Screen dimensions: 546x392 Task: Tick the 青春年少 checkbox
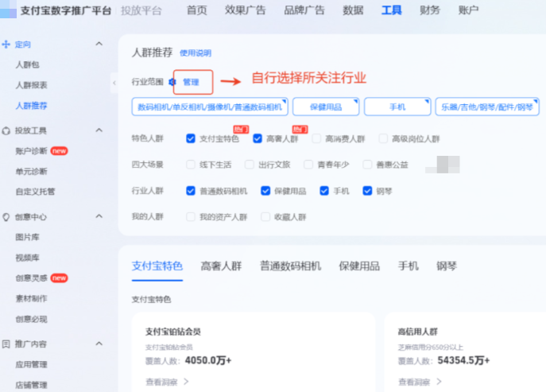click(308, 165)
